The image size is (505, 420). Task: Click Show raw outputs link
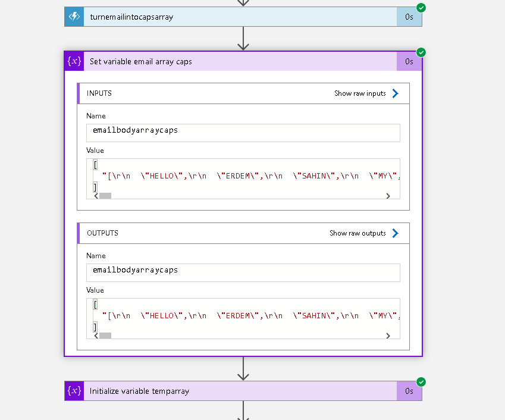point(357,233)
